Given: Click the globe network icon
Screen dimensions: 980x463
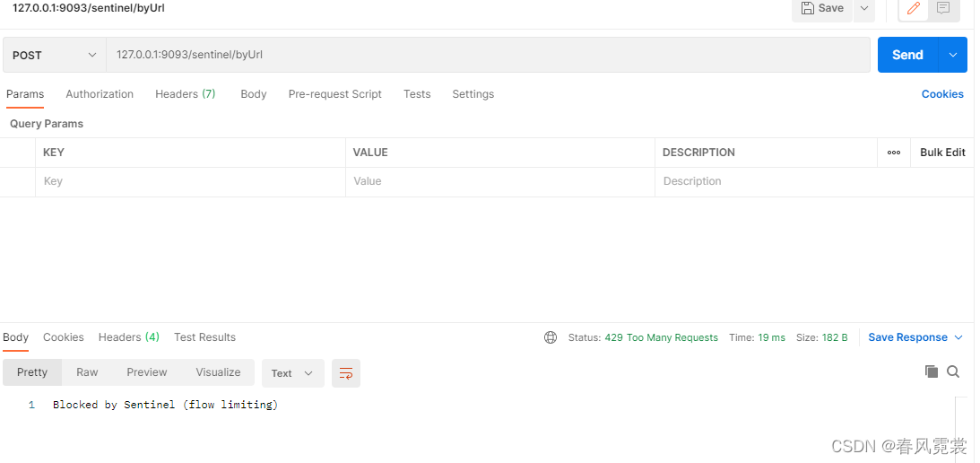Looking at the screenshot, I should click(550, 337).
